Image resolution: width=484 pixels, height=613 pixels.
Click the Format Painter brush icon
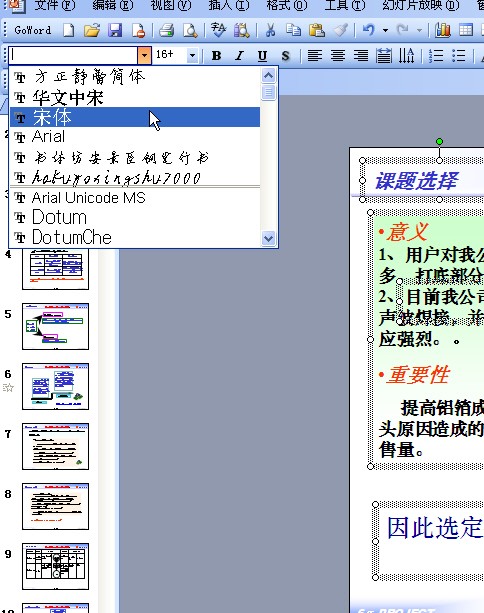click(x=340, y=30)
